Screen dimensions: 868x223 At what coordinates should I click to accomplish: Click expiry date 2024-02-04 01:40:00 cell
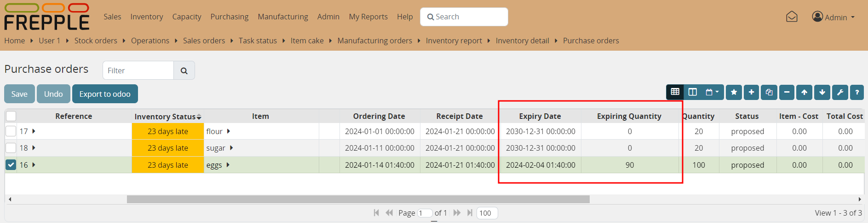click(540, 165)
